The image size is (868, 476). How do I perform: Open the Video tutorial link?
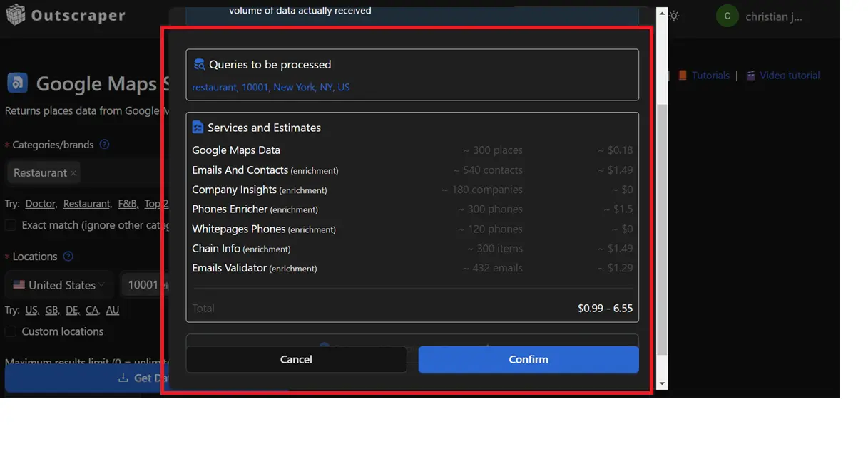(x=789, y=76)
